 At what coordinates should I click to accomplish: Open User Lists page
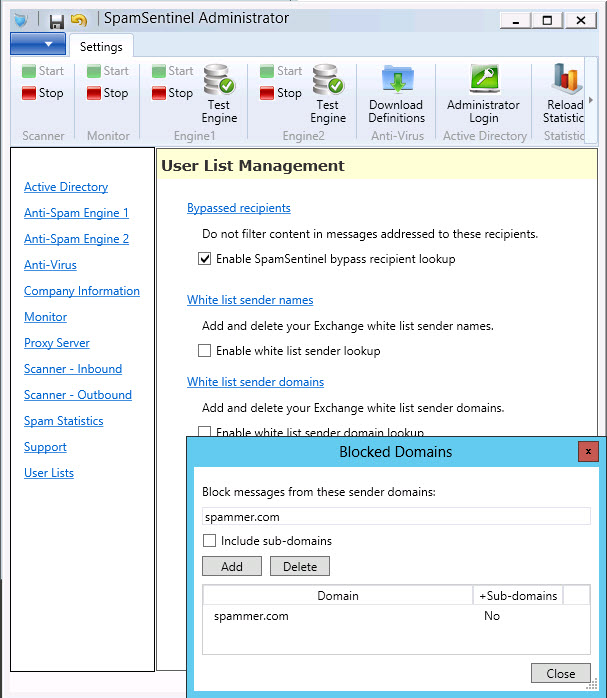click(x=49, y=473)
